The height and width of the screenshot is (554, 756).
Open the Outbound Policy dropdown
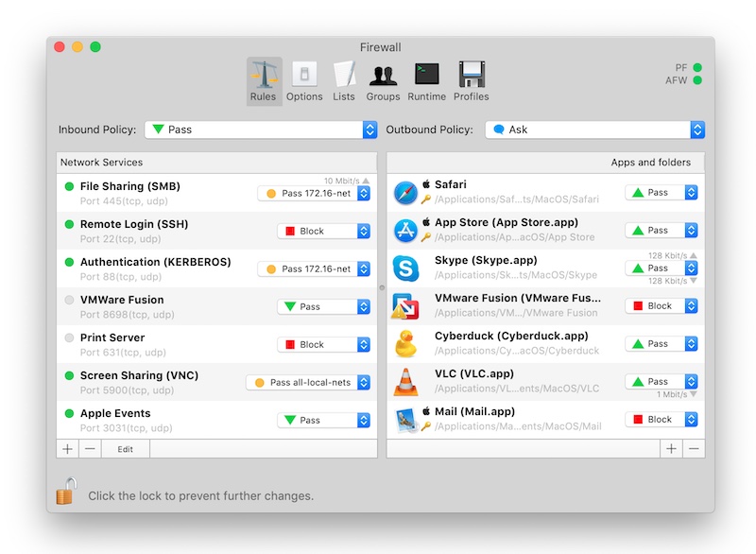pyautogui.click(x=595, y=130)
